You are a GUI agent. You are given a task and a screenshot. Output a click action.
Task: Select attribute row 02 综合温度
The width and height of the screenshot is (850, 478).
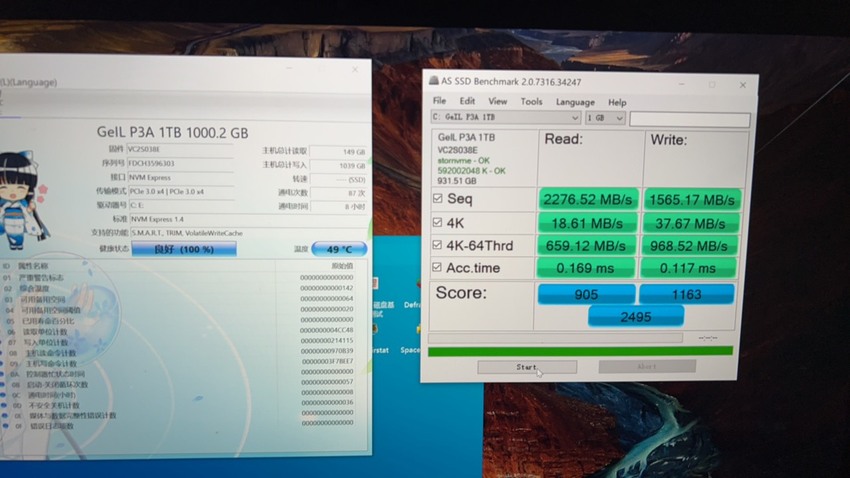179,288
